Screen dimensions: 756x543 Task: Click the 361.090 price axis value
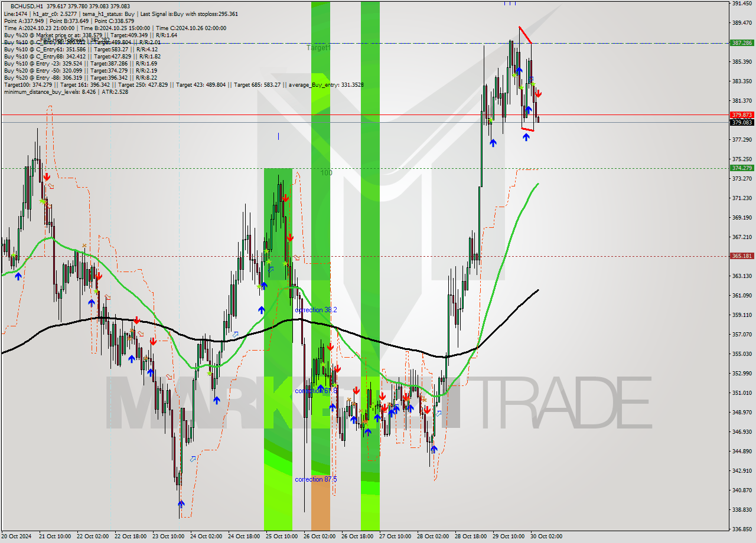point(742,296)
